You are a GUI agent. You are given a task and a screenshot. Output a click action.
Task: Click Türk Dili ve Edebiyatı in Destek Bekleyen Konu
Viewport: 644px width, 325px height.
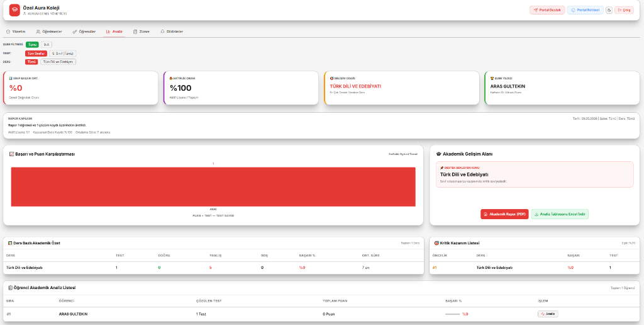[x=464, y=174]
